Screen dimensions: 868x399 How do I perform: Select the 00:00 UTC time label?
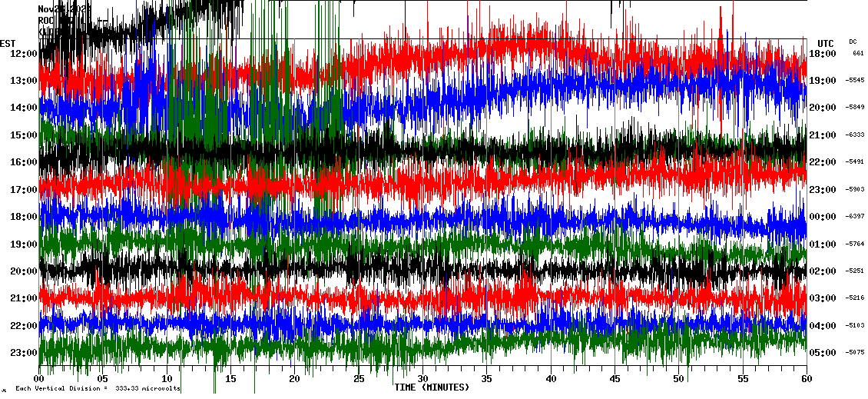click(823, 217)
